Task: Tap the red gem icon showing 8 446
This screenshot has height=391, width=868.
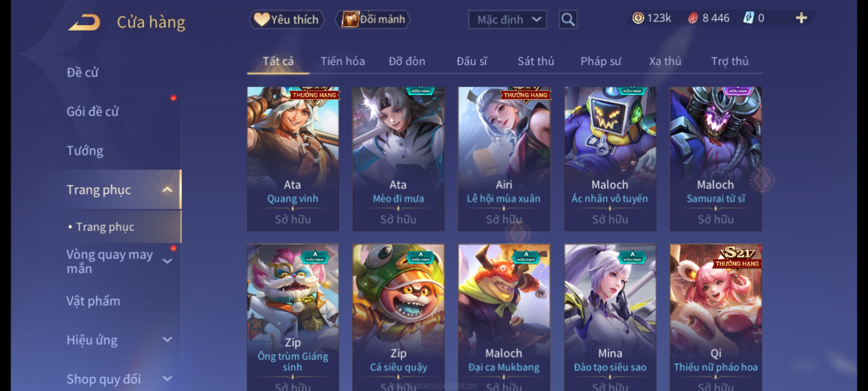Action: [693, 18]
